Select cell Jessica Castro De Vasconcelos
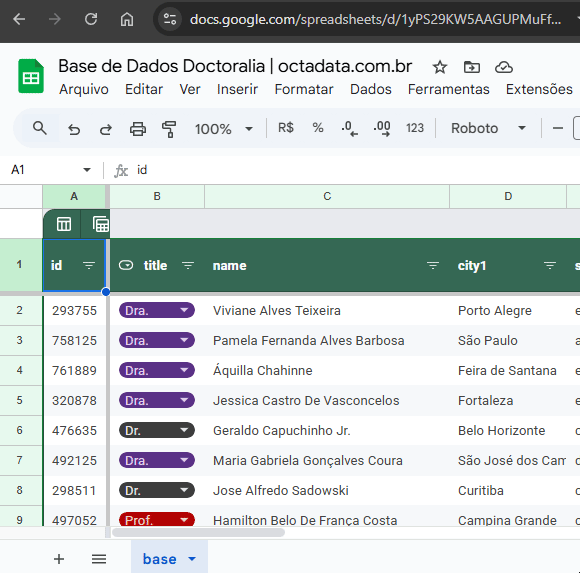The height and width of the screenshot is (573, 580). [327, 401]
